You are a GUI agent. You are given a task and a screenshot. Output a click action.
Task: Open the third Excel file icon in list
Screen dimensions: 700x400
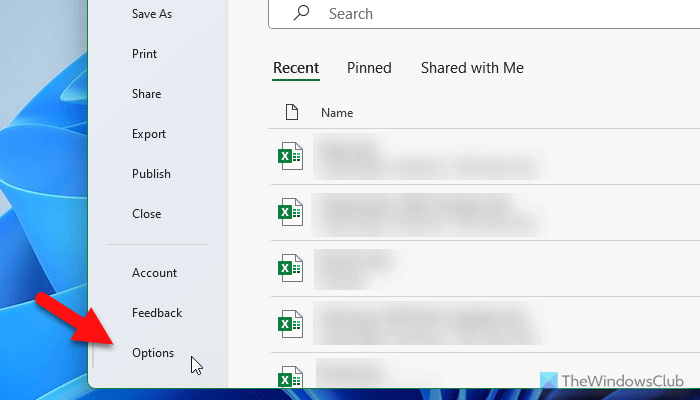290,268
